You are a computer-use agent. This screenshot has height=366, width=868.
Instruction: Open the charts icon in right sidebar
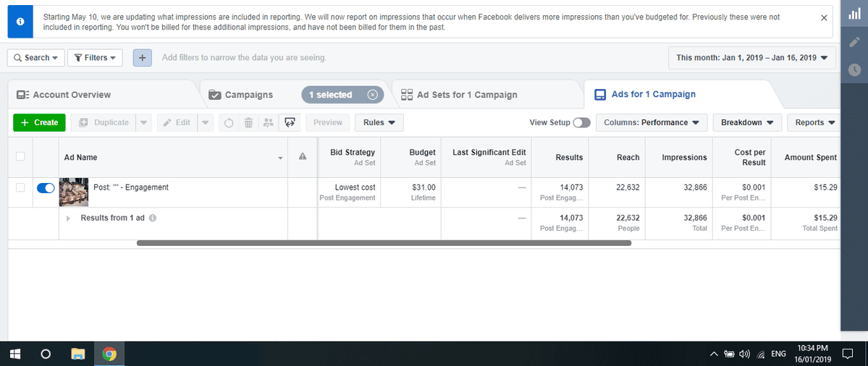tap(854, 14)
